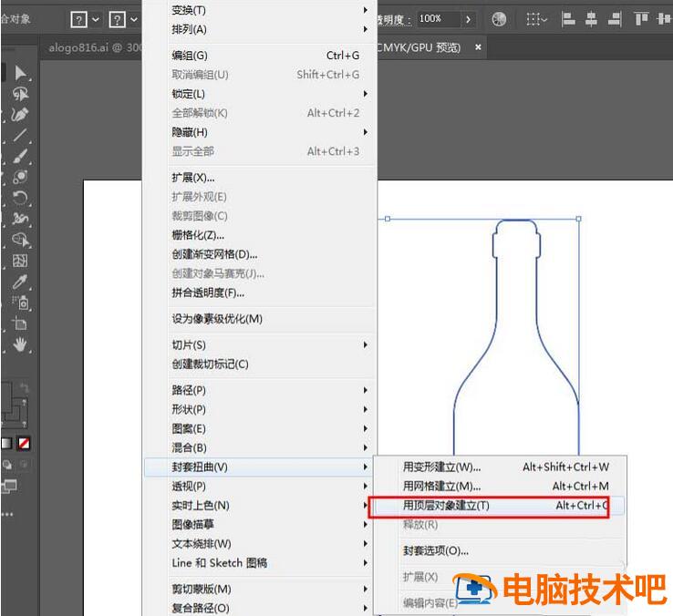Select the Shape Builder tool
This screenshot has width=673, height=616.
coord(20,240)
